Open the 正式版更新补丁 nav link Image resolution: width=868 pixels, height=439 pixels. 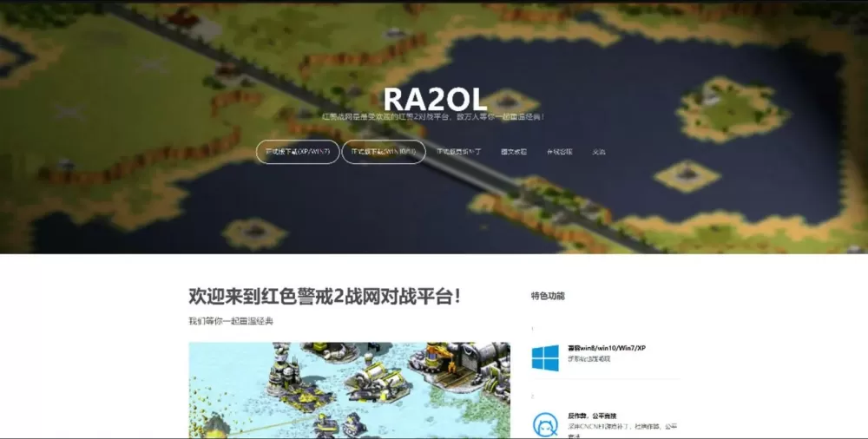tap(459, 152)
